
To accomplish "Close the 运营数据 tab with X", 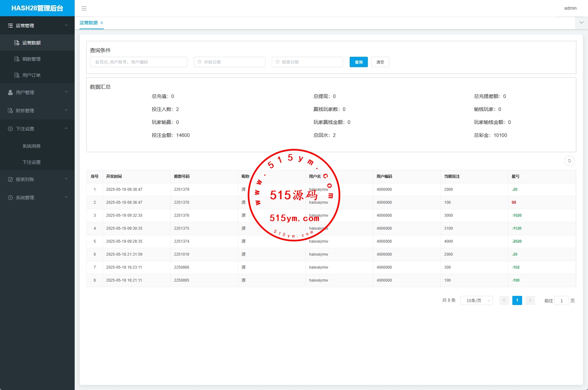I will pos(102,23).
